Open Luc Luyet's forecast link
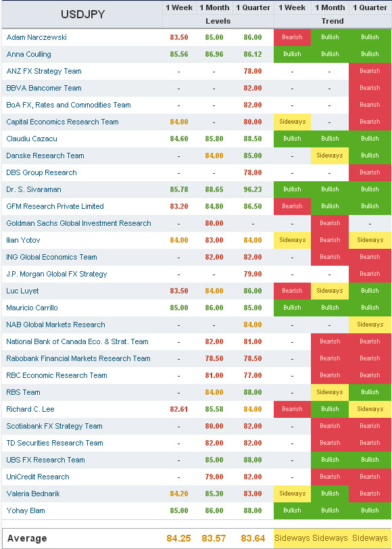The image size is (392, 549). (x=22, y=291)
